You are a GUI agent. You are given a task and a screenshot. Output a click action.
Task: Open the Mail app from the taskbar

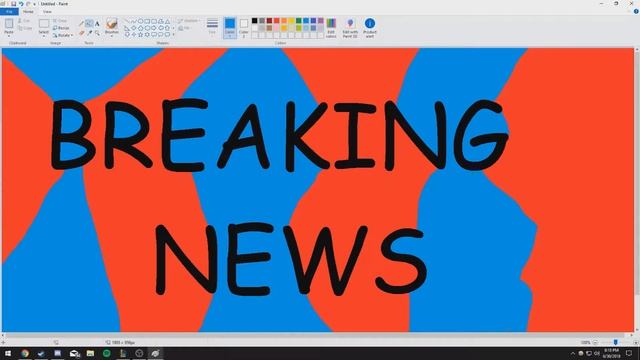click(x=74, y=353)
